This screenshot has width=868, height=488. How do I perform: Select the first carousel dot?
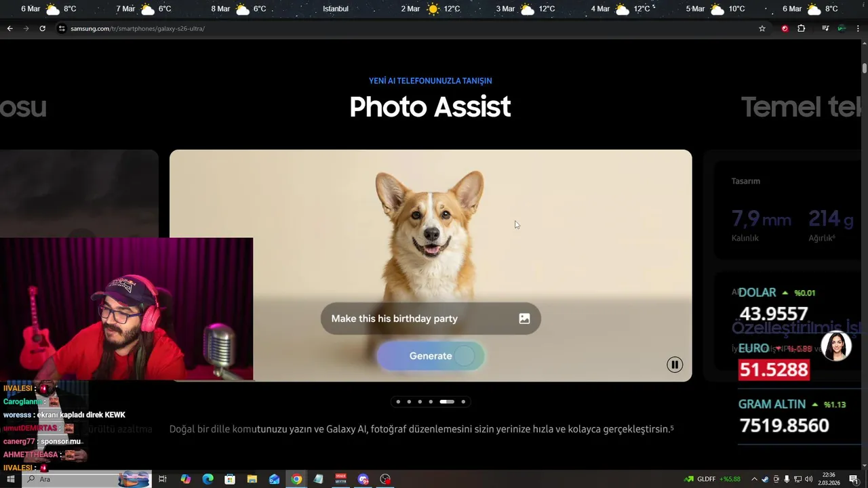(398, 402)
